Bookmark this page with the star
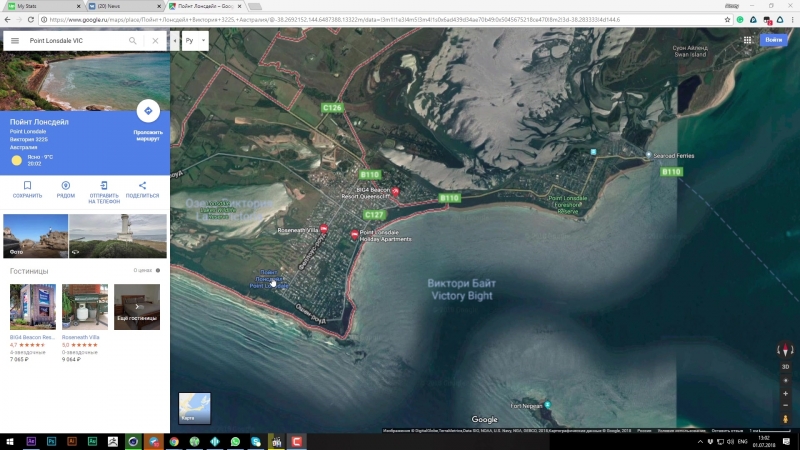The image size is (800, 450). click(728, 19)
